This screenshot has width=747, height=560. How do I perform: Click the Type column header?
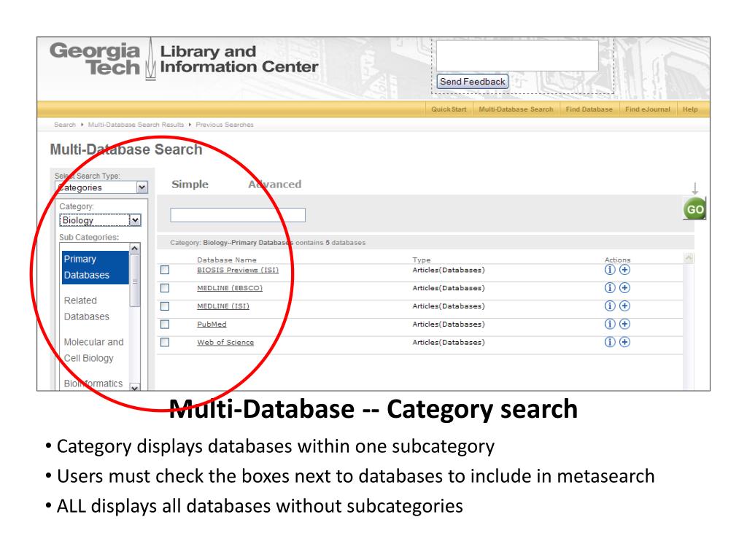pyautogui.click(x=421, y=260)
